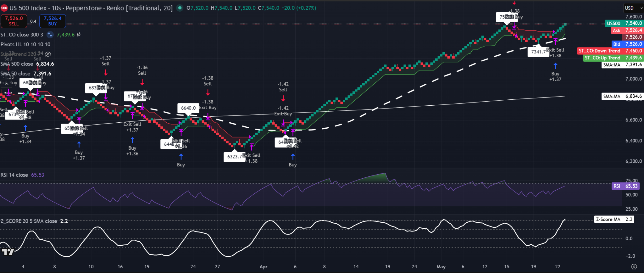The width and height of the screenshot is (644, 273).
Task: Click the SMA:MA 7,391.6 scale label
Action: pos(623,64)
